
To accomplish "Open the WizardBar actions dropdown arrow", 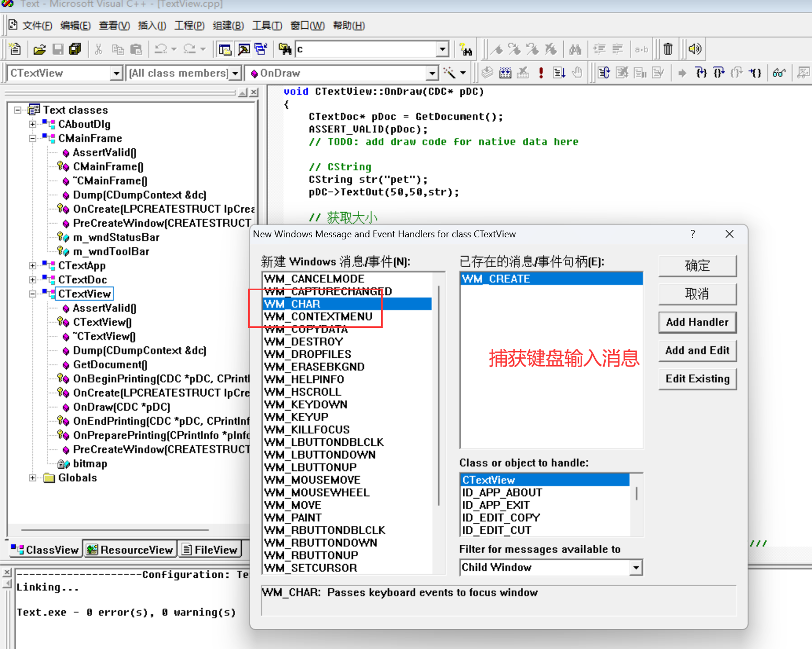I will pos(463,73).
